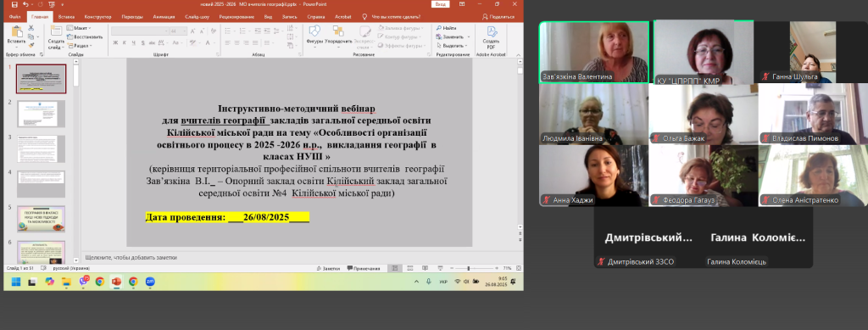868x330 pixels.
Task: Start slideshow from the status bar icon
Action: [x=440, y=268]
